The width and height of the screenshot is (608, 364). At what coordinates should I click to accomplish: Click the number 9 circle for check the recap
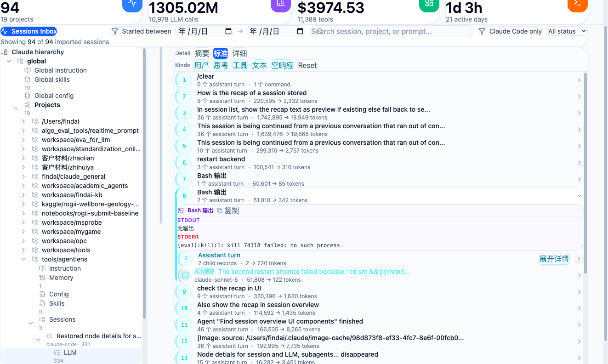tap(184, 292)
